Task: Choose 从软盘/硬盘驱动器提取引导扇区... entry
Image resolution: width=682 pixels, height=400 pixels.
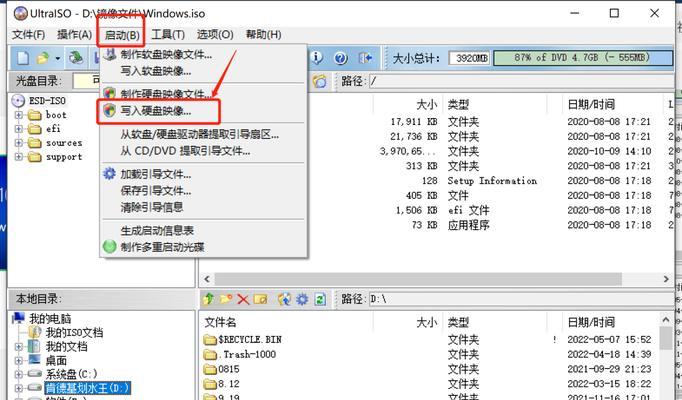Action: [x=204, y=134]
